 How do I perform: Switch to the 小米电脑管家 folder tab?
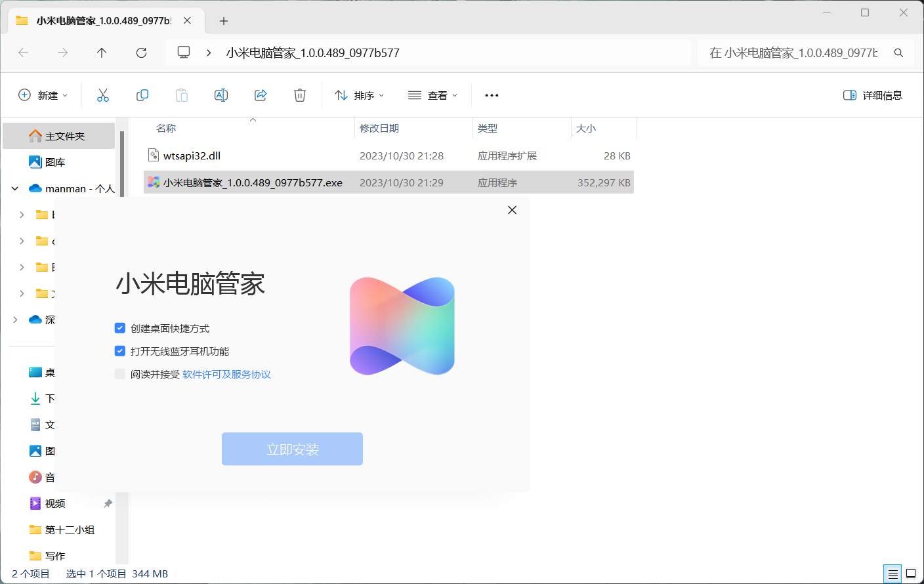pos(98,20)
